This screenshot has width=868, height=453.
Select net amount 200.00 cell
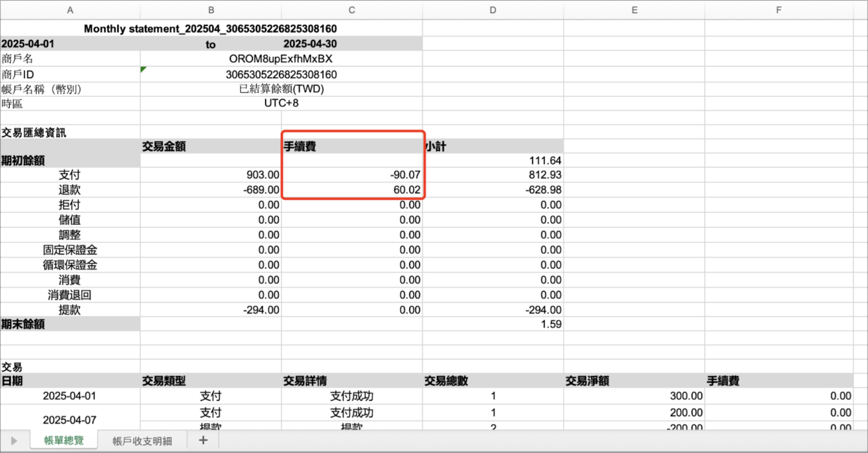pyautogui.click(x=634, y=413)
